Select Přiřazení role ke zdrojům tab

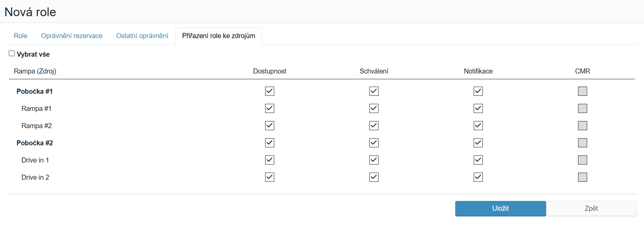click(x=218, y=36)
